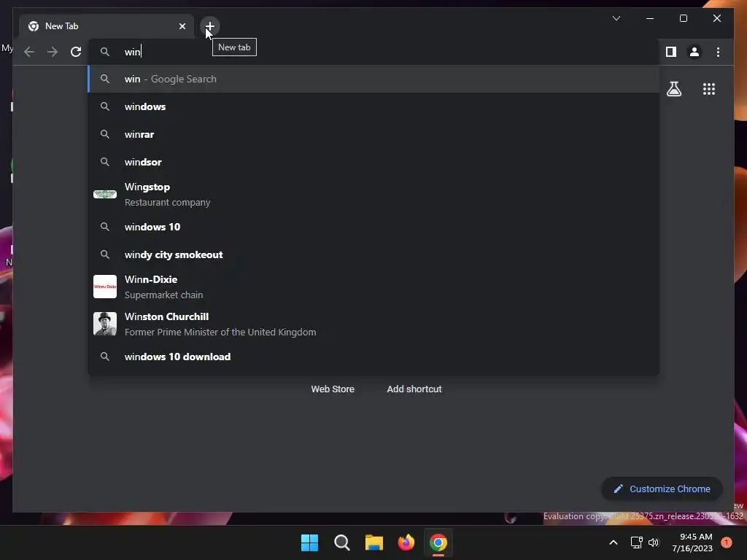Select 'win - Google Search' suggestion
This screenshot has height=560, width=747.
coord(373,79)
